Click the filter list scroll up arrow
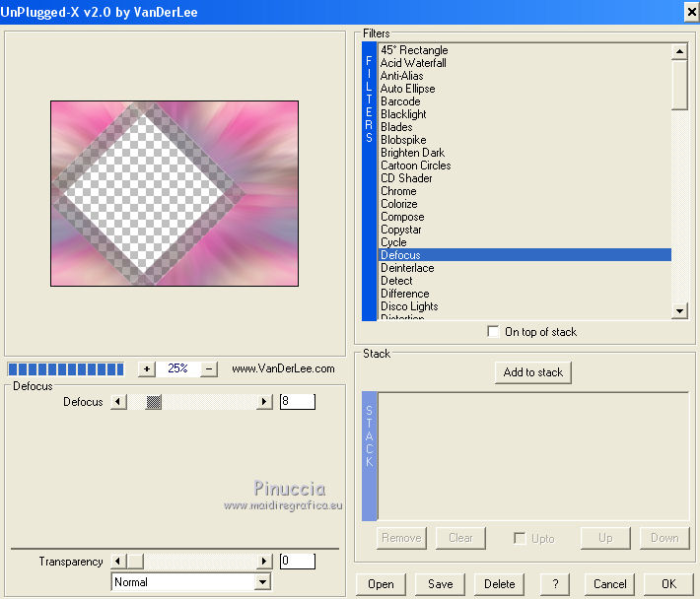Viewport: 700px width, 599px height. coord(679,51)
